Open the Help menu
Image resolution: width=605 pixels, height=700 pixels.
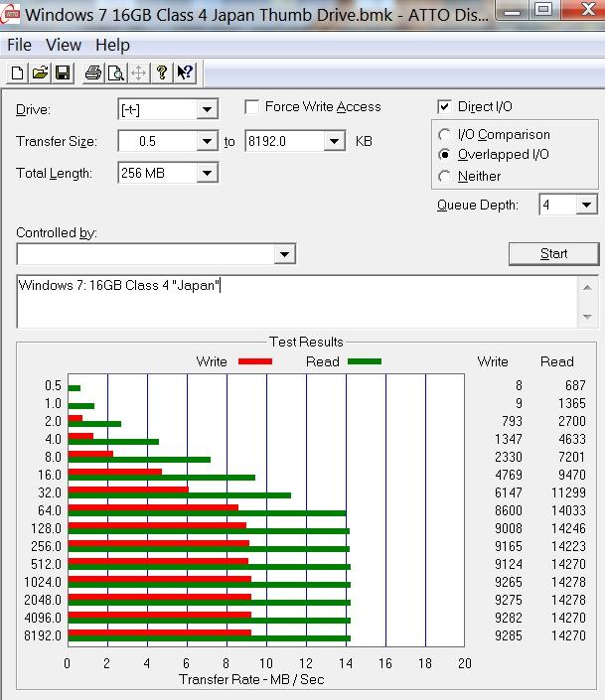[x=112, y=45]
